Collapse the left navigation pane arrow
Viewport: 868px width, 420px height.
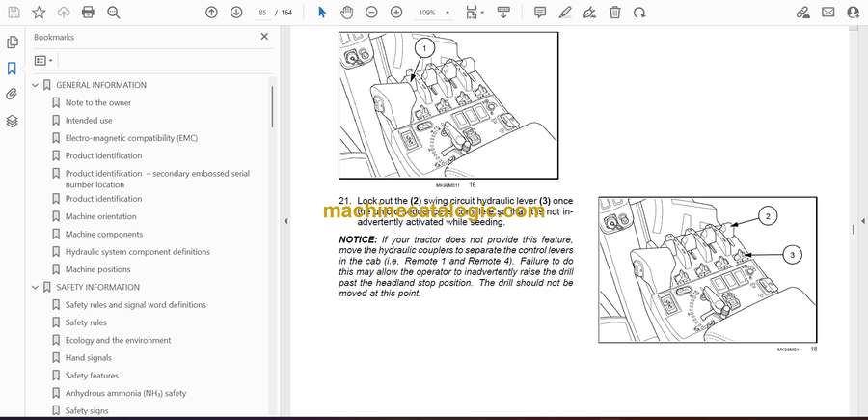tap(285, 221)
